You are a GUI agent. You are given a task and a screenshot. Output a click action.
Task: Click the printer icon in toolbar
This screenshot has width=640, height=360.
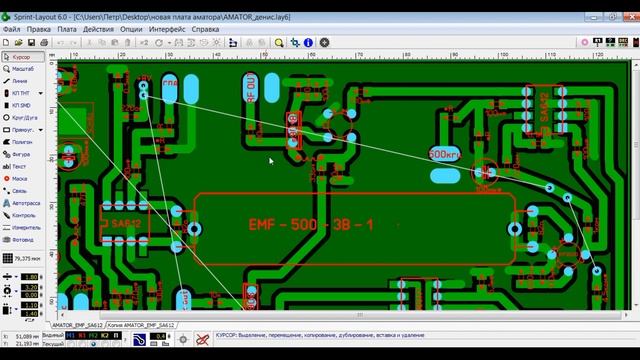44,42
